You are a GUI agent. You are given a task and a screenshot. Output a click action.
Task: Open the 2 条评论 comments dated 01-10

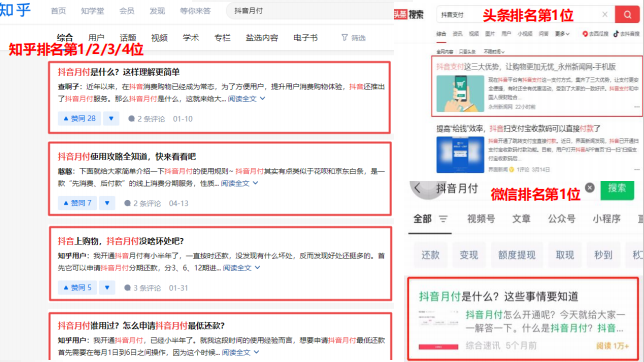click(x=146, y=119)
